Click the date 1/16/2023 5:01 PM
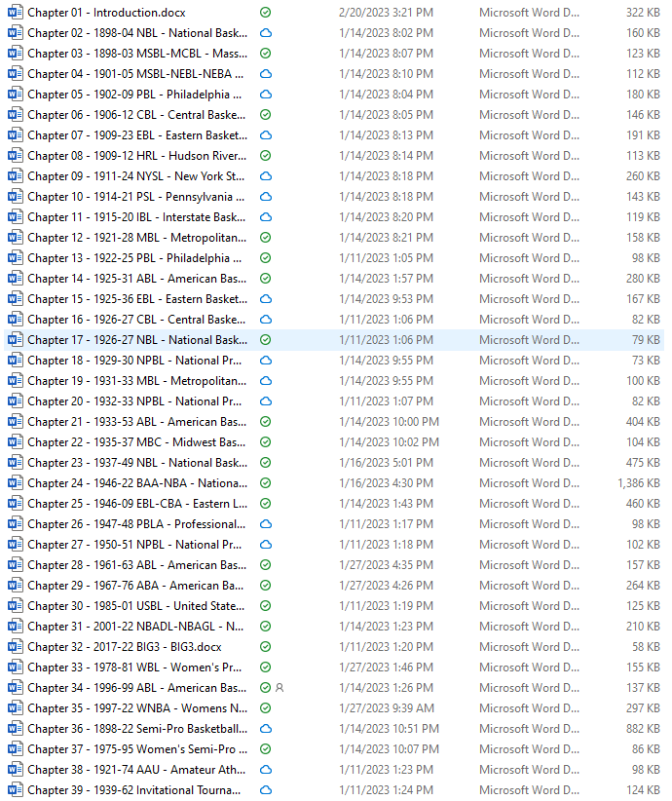 tap(386, 462)
